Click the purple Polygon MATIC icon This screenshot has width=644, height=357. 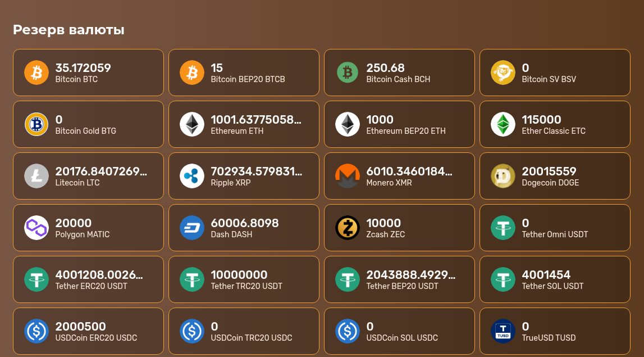click(x=36, y=228)
